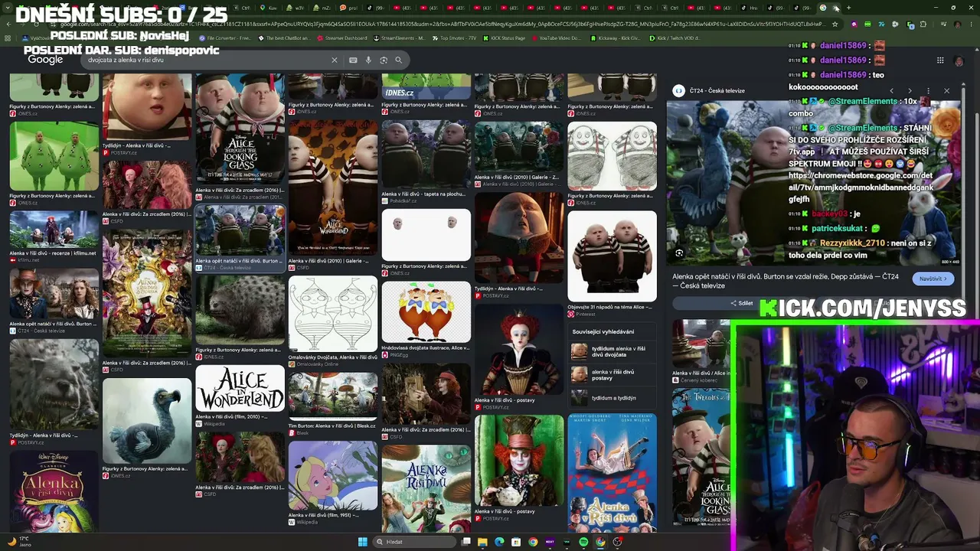Viewport: 980px width, 551px height.
Task: Open the StreamElements bookmark
Action: tap(398, 38)
